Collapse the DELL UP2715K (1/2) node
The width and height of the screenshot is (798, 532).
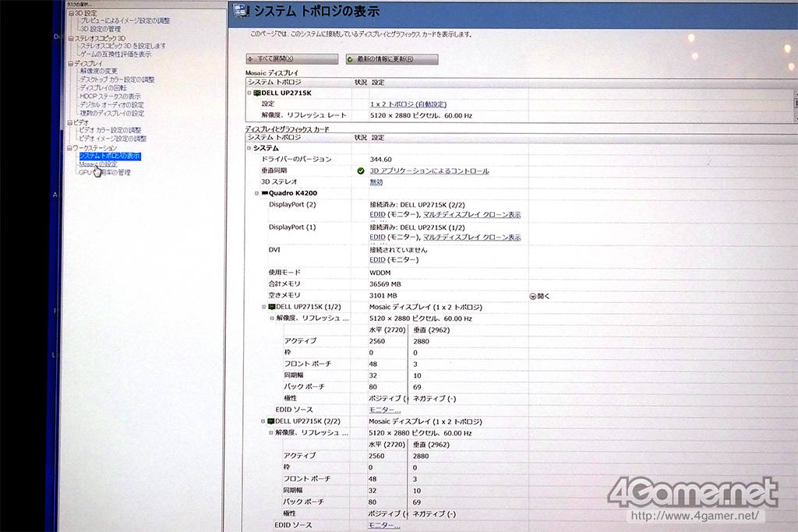click(263, 307)
